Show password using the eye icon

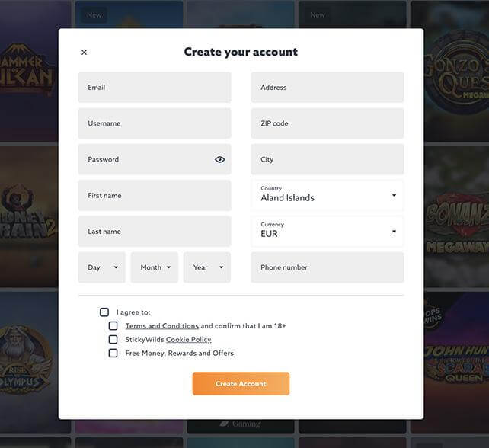pyautogui.click(x=219, y=159)
